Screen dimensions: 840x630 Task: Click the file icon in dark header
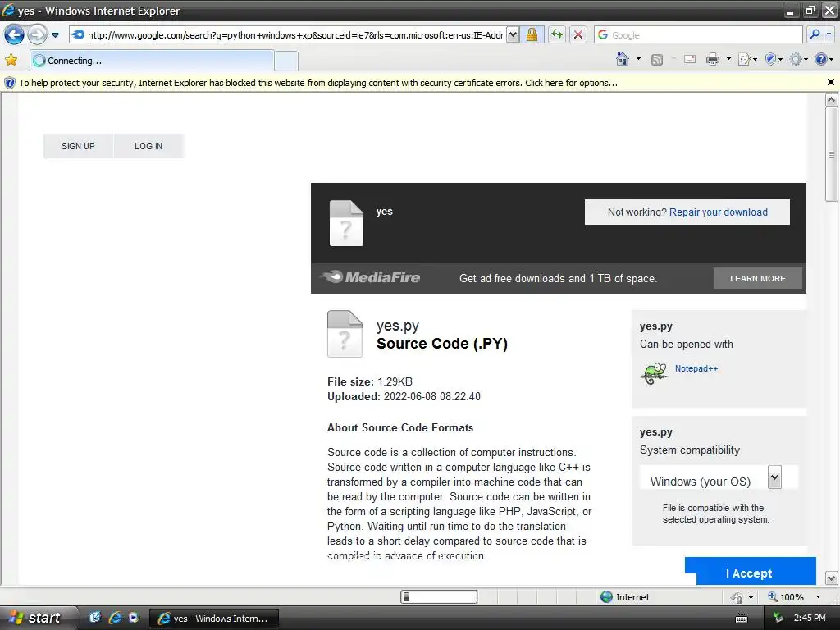(346, 223)
